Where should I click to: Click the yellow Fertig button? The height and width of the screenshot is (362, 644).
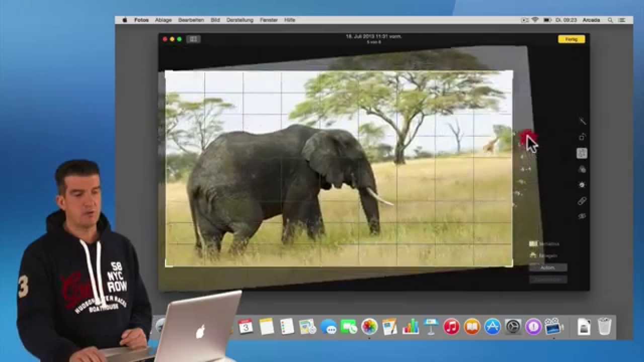572,39
